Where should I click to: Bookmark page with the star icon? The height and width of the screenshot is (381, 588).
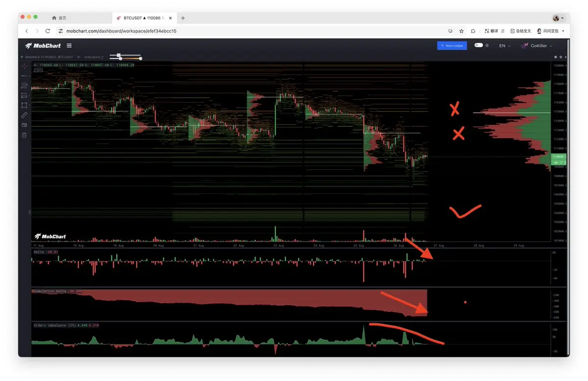[x=462, y=31]
